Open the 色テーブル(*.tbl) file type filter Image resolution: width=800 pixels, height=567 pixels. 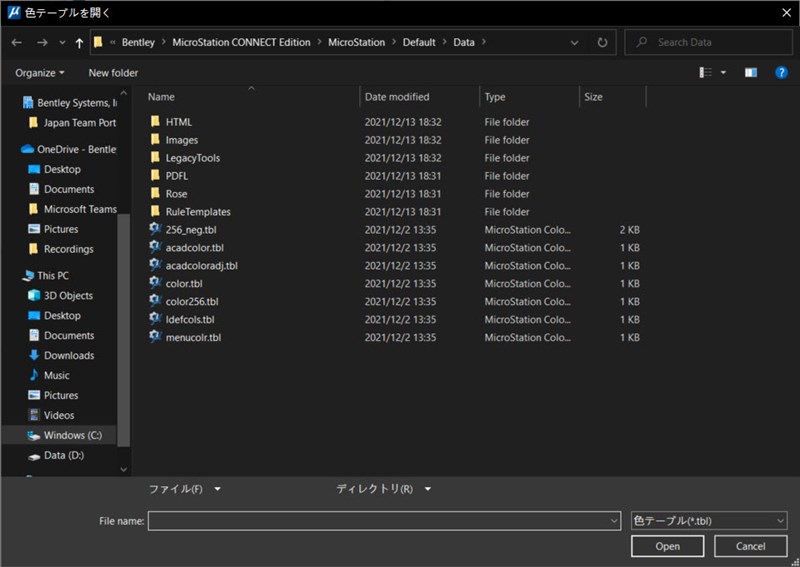click(709, 521)
